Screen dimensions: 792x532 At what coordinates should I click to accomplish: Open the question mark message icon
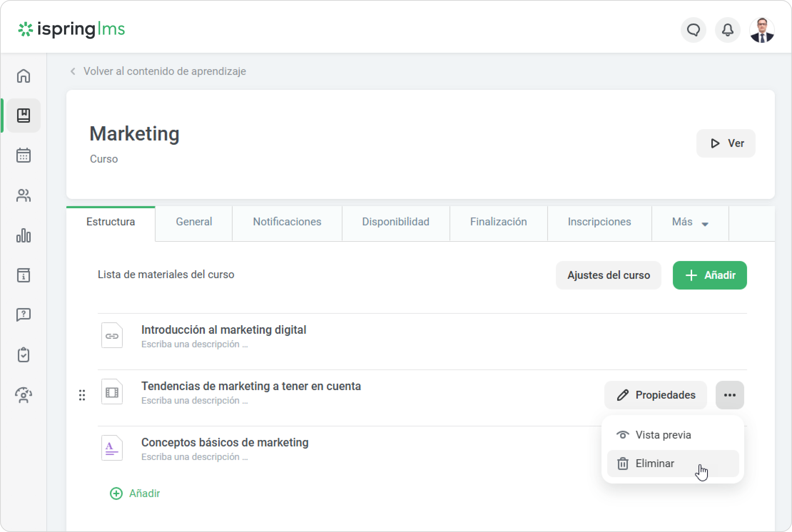[x=23, y=315]
